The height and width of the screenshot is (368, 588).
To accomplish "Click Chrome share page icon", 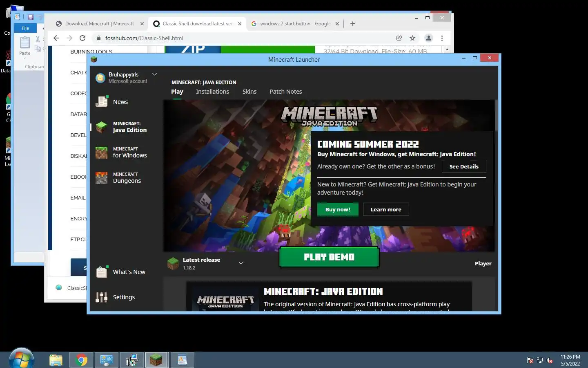I will click(399, 38).
